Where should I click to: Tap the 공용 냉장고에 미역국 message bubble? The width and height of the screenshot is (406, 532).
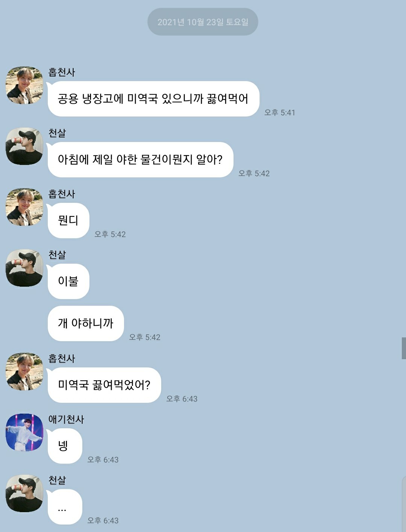(153, 99)
